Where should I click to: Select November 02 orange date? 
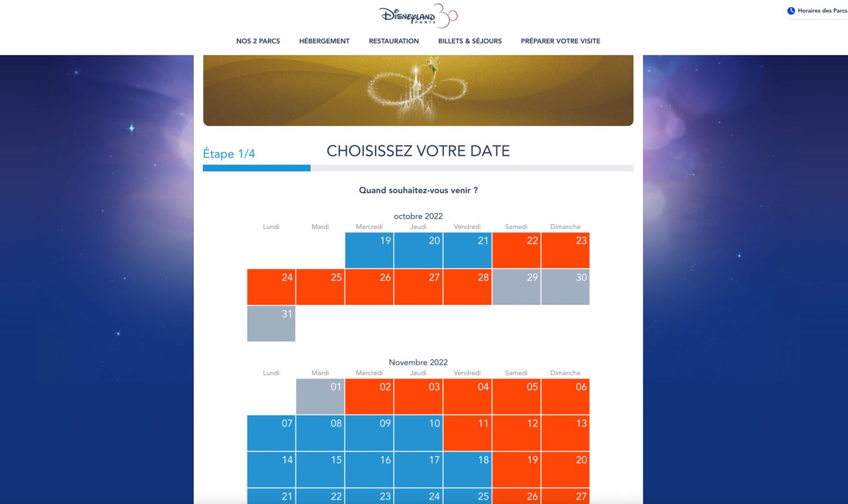pos(369,396)
